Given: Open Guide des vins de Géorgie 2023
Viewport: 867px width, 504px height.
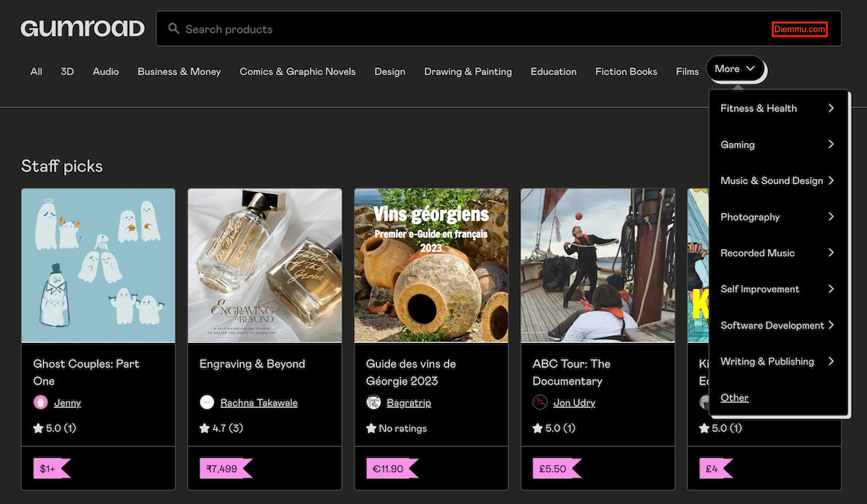Looking at the screenshot, I should coord(411,372).
